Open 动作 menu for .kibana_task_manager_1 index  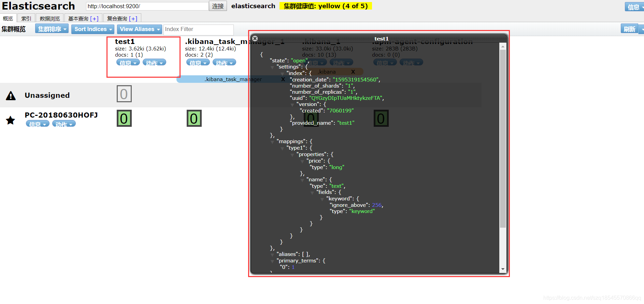224,63
